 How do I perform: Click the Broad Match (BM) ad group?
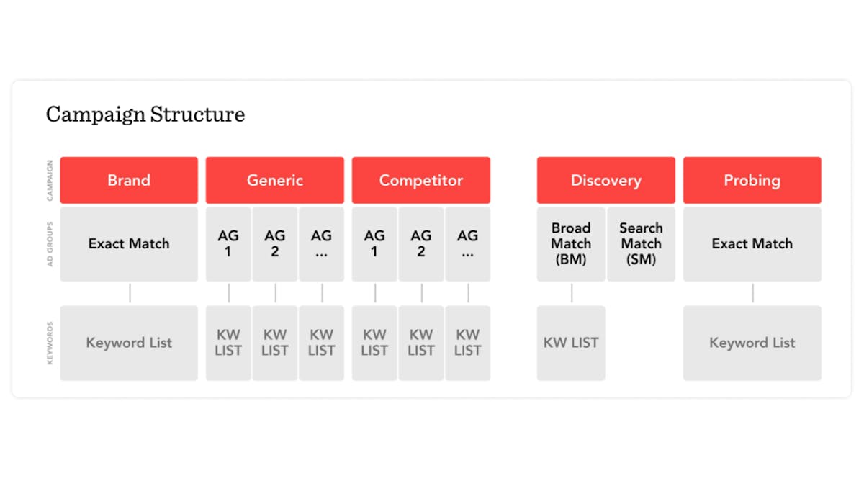pos(571,244)
